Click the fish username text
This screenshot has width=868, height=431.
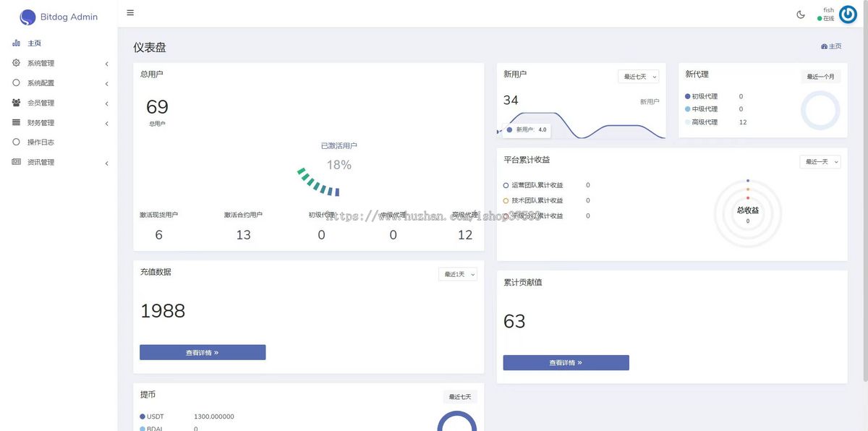(829, 10)
